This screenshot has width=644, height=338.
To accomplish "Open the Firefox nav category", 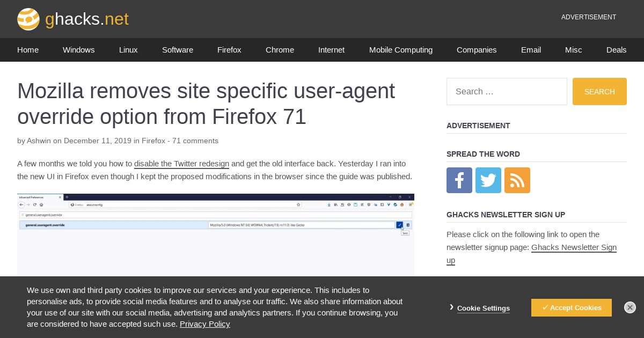I will click(x=229, y=50).
